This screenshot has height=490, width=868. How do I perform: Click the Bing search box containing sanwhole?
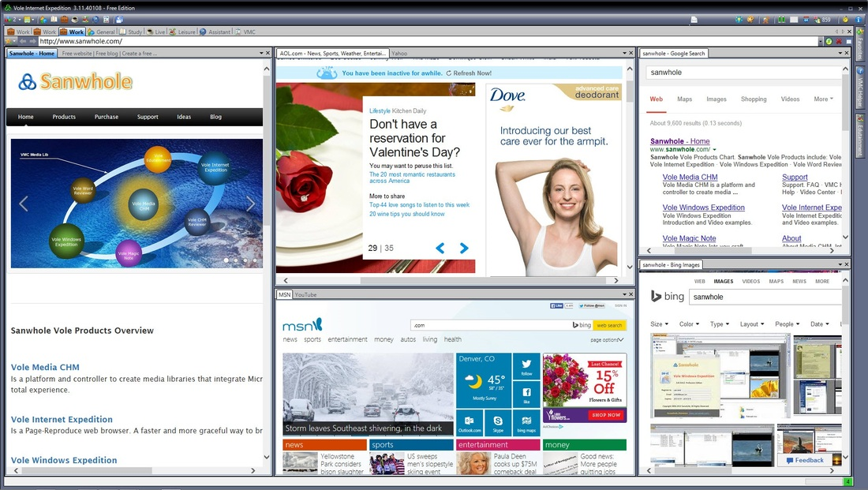click(x=765, y=297)
